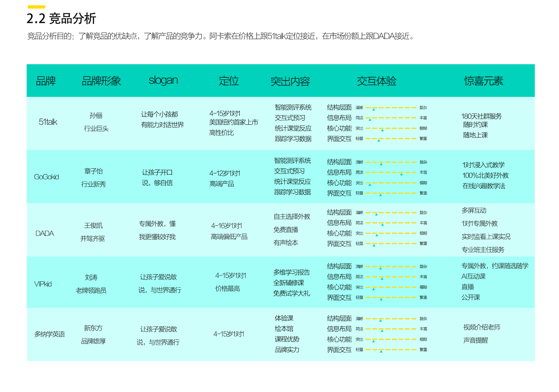The height and width of the screenshot is (392, 559).
Task: Click 老牌领跑员 text
Action: click(x=91, y=290)
